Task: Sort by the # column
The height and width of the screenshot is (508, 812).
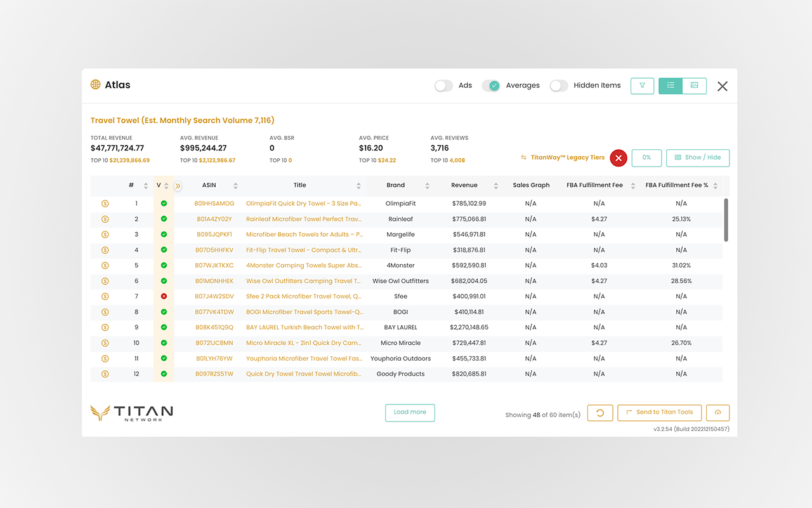Action: [x=145, y=186]
